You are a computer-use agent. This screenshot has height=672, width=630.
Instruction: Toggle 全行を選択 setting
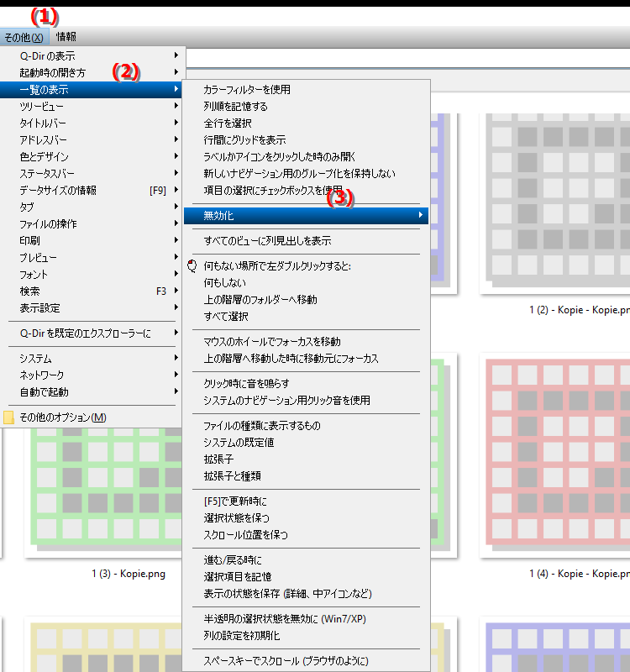222,123
